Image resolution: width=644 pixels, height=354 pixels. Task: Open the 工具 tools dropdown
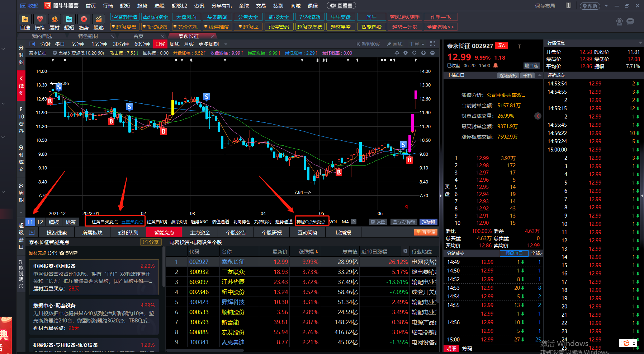417,44
